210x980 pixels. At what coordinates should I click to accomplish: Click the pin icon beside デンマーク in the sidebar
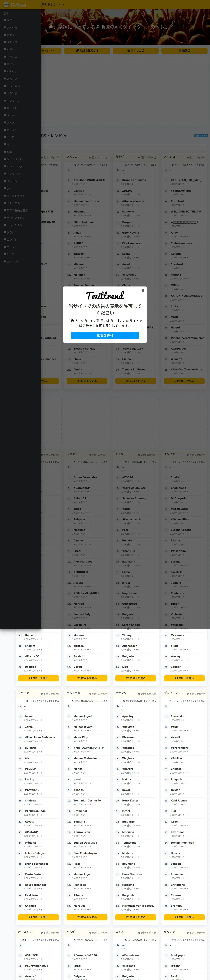5,100
